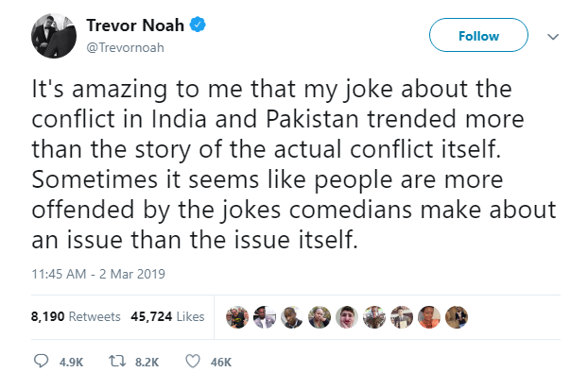Click the 46K like count
This screenshot has height=372, width=588.
click(221, 363)
